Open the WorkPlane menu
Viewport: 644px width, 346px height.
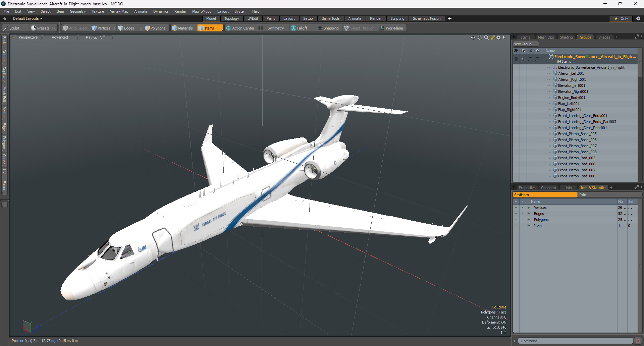[x=391, y=28]
